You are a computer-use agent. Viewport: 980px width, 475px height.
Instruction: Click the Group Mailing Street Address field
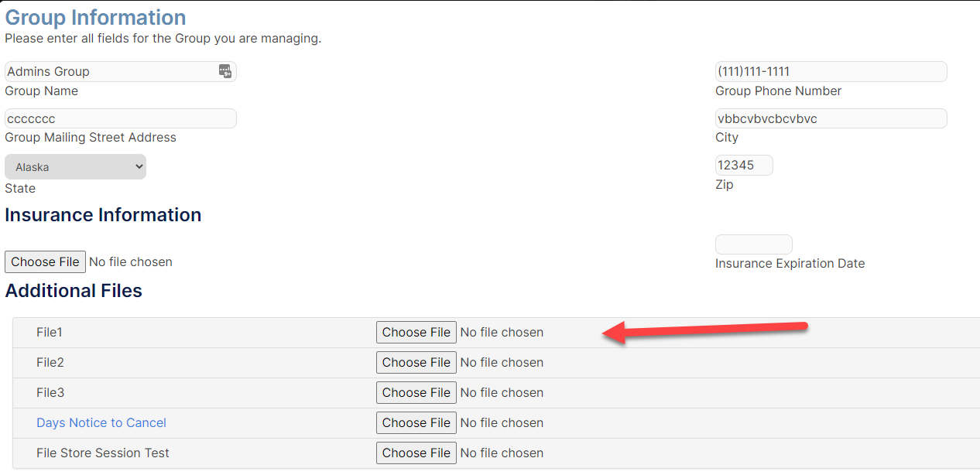120,118
